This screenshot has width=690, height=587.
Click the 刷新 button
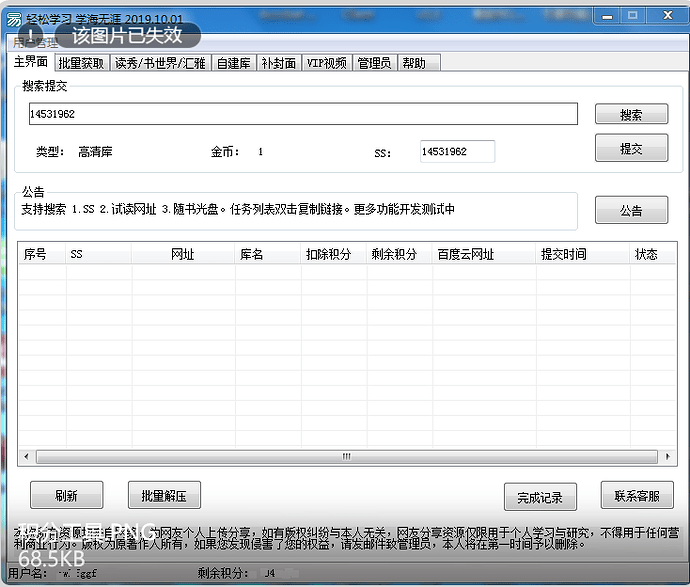[x=67, y=495]
